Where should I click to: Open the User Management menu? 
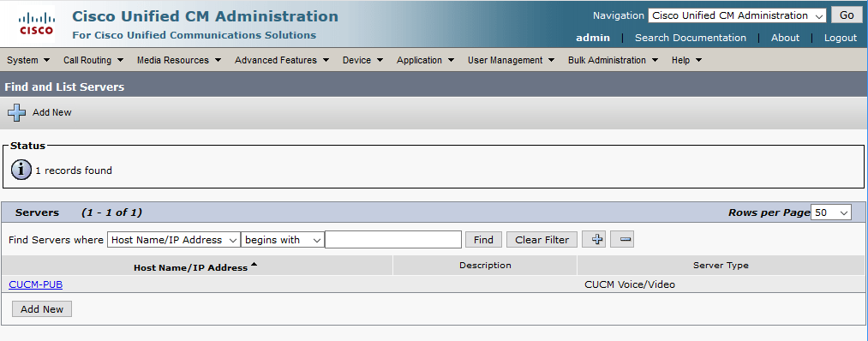point(511,60)
